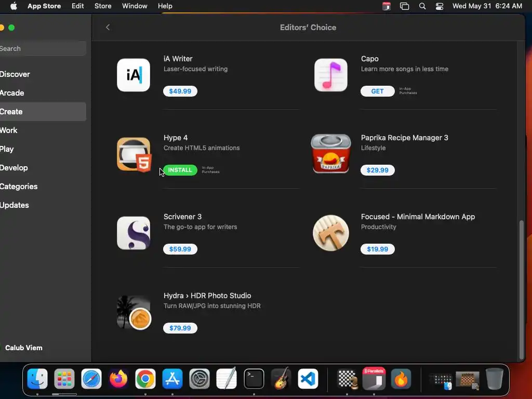Click the keyboard viewer thumbnail in Dock
This screenshot has height=399, width=532.
point(441,381)
